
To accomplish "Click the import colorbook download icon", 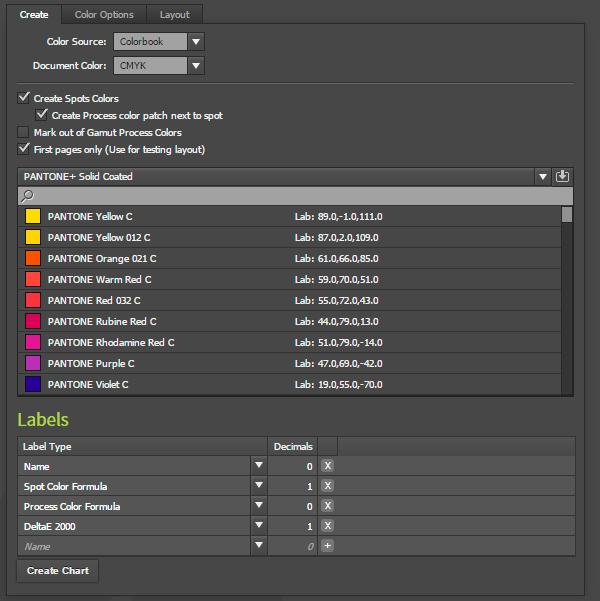I will (x=562, y=177).
